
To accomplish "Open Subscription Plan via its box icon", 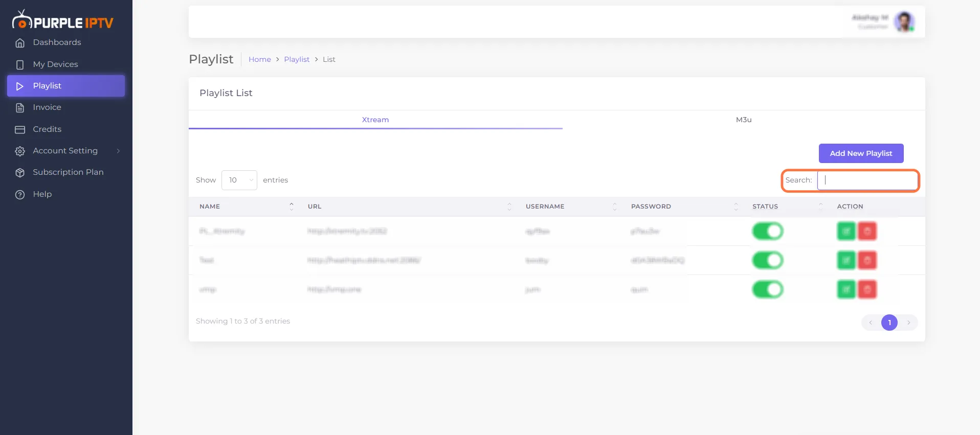I will 20,173.
